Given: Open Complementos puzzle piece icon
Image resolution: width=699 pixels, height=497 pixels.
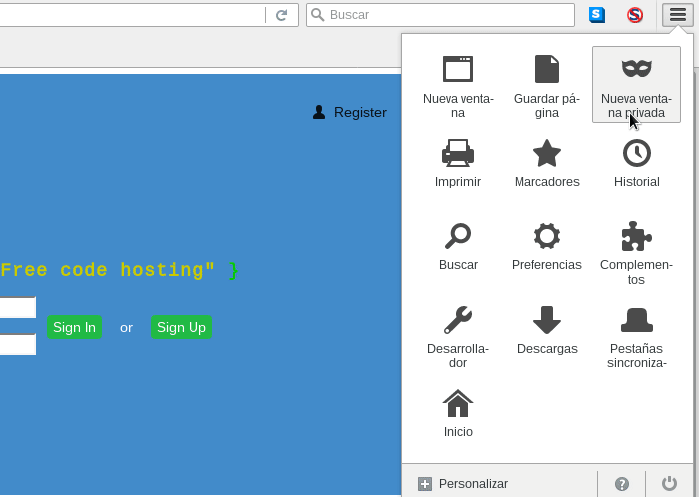Looking at the screenshot, I should pos(636,236).
